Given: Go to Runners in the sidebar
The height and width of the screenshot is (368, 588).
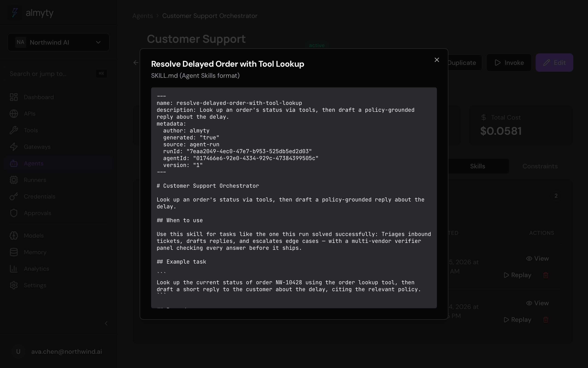Looking at the screenshot, I should click(x=59, y=180).
